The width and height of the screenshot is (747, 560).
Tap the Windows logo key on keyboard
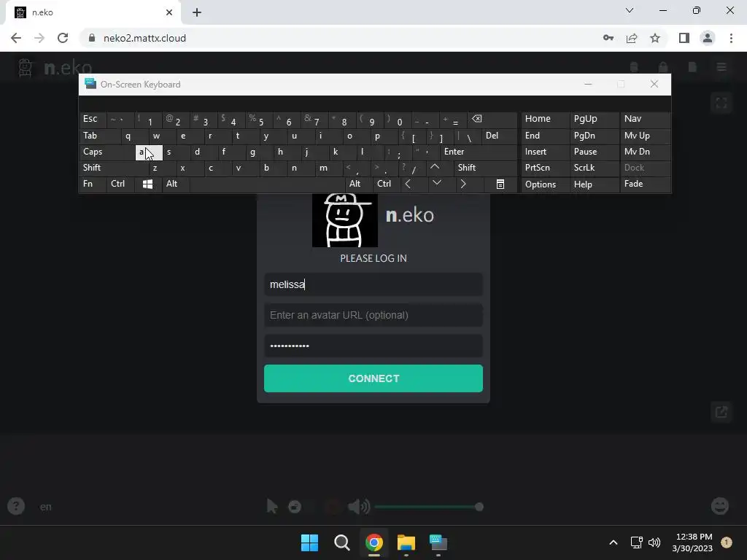147,184
